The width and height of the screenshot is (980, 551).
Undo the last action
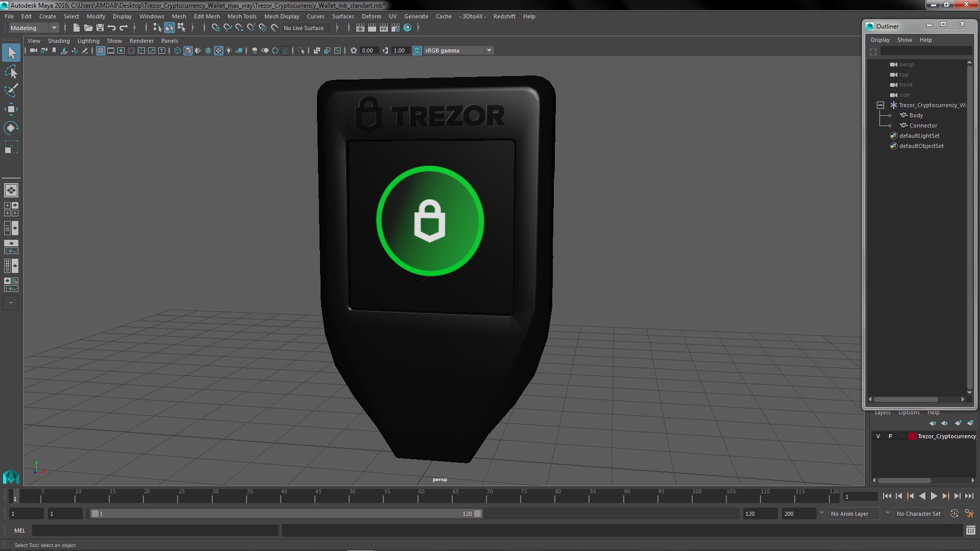click(x=112, y=28)
